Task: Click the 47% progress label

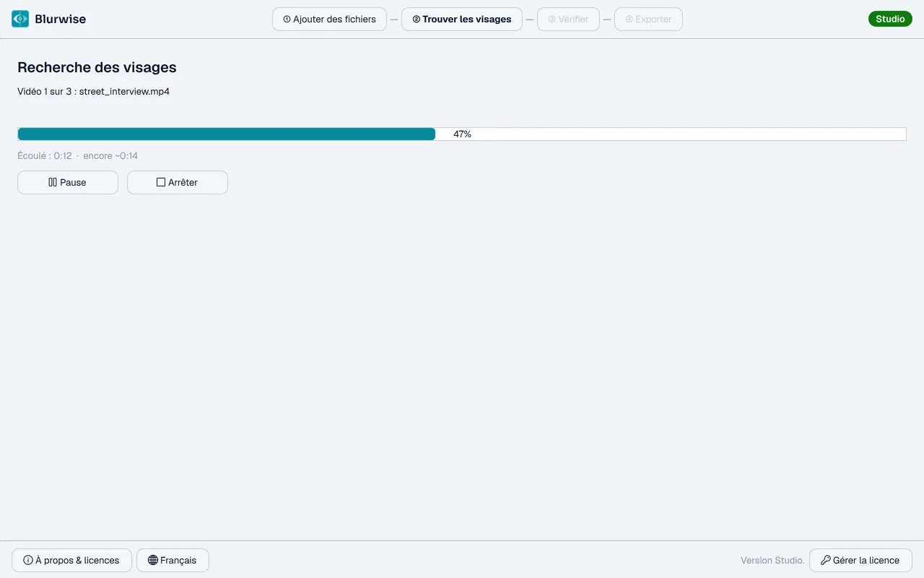Action: click(462, 134)
